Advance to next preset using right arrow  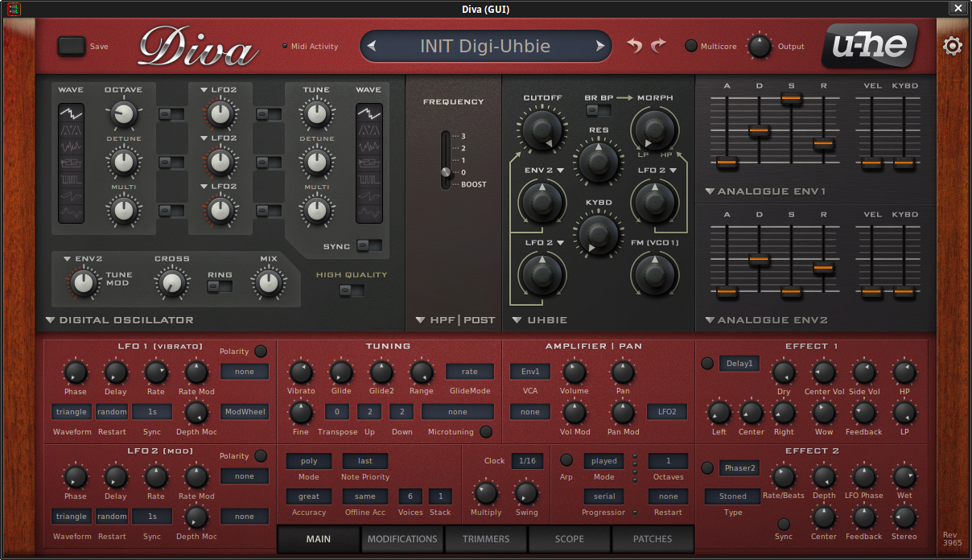[599, 46]
